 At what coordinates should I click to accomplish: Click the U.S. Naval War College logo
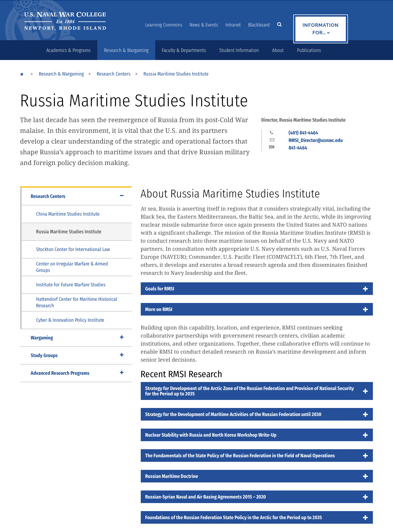point(65,21)
